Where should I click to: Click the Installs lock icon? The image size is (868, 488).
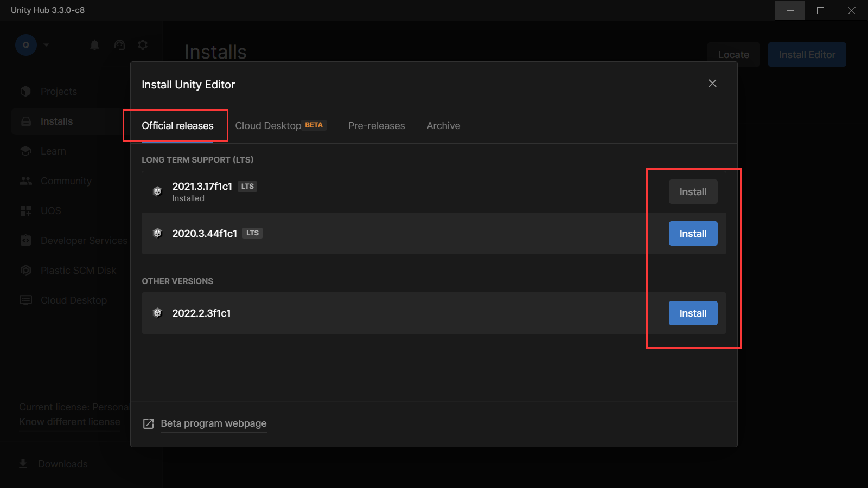25,121
